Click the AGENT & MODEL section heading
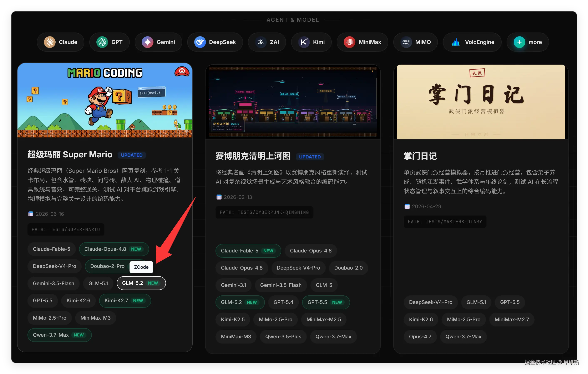 (293, 20)
